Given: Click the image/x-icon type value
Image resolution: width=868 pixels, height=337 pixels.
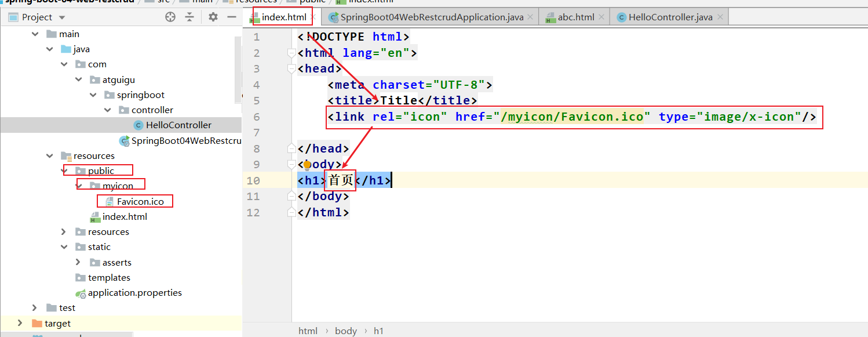Looking at the screenshot, I should [x=749, y=117].
